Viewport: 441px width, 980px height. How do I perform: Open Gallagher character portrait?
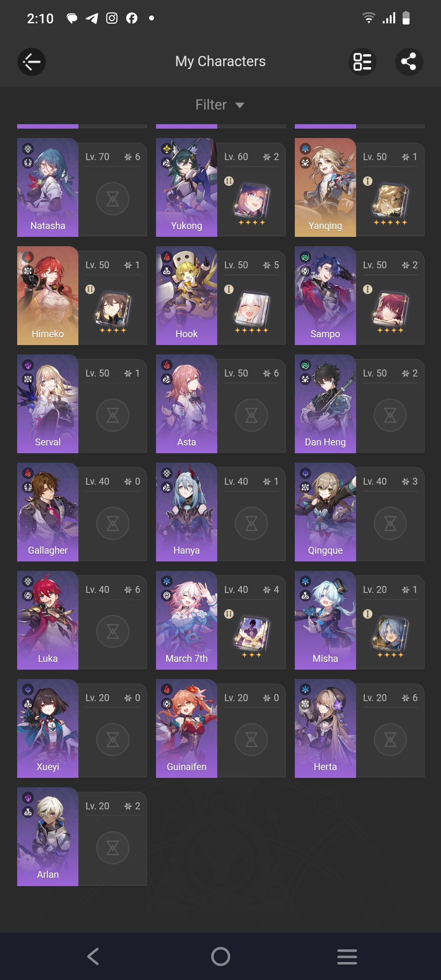click(48, 512)
